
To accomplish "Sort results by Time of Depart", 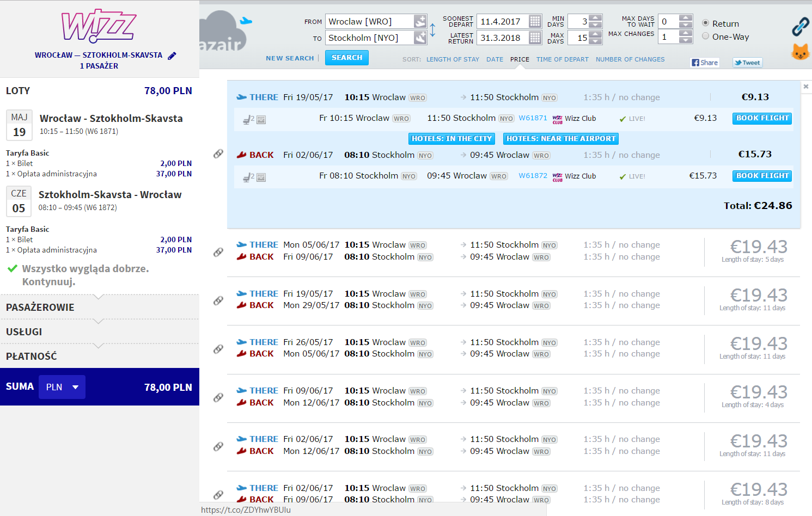I will click(x=562, y=59).
